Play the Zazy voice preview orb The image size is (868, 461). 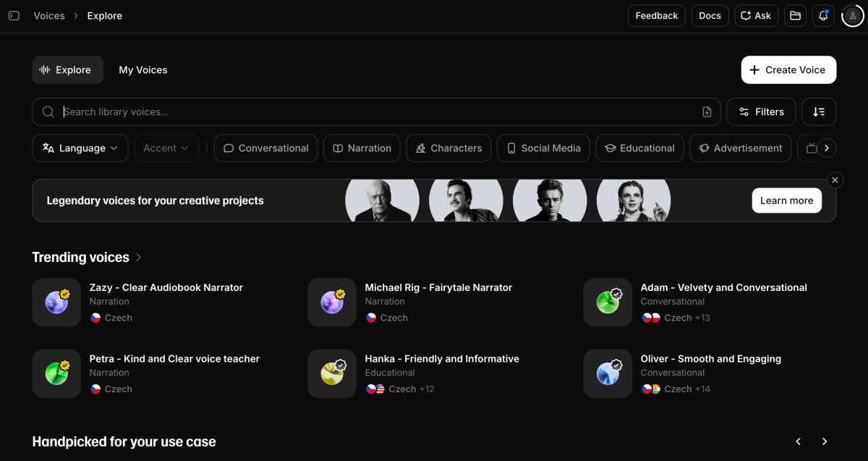coord(56,303)
